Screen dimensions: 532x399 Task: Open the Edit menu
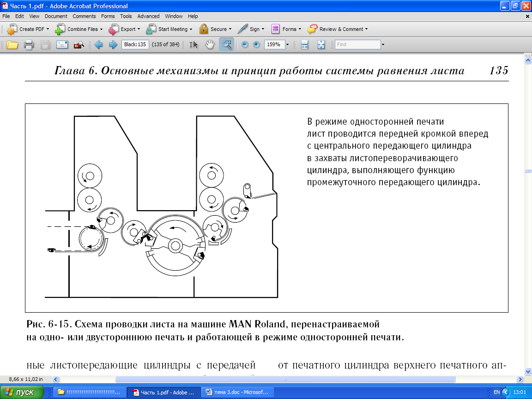(x=20, y=16)
